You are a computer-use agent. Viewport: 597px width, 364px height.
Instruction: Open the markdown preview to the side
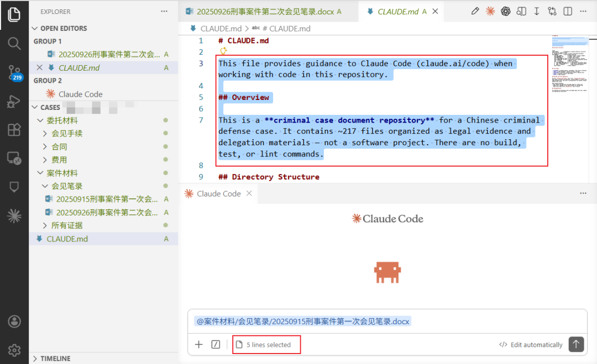pyautogui.click(x=521, y=12)
